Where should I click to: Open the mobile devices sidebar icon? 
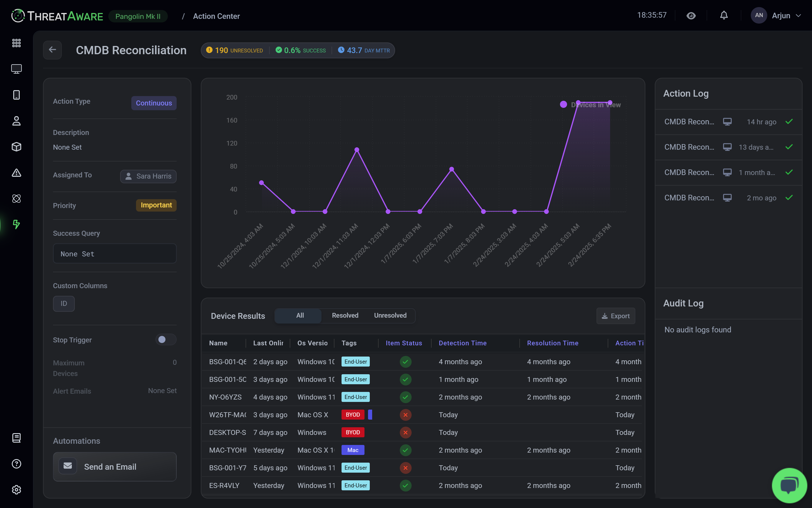click(16, 95)
